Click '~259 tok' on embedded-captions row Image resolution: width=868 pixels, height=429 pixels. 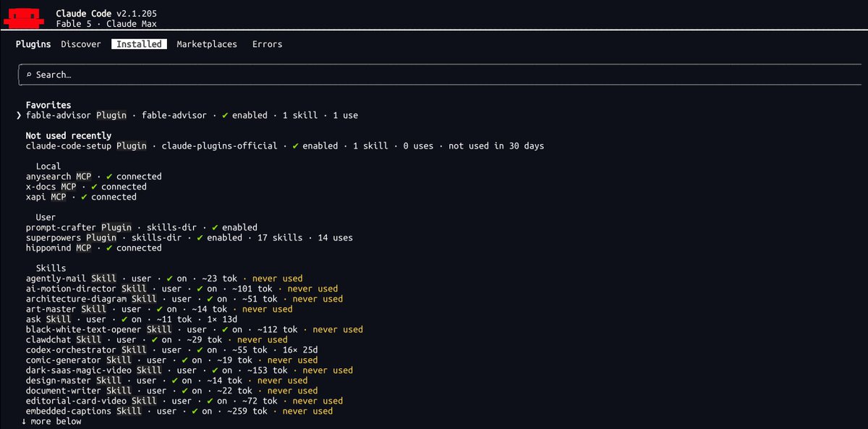[247, 411]
